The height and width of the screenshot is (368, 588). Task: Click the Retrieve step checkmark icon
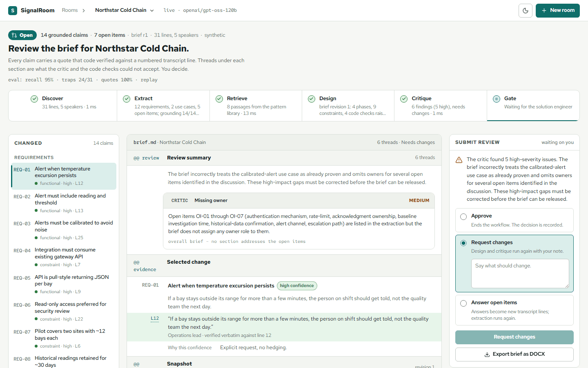coord(219,99)
